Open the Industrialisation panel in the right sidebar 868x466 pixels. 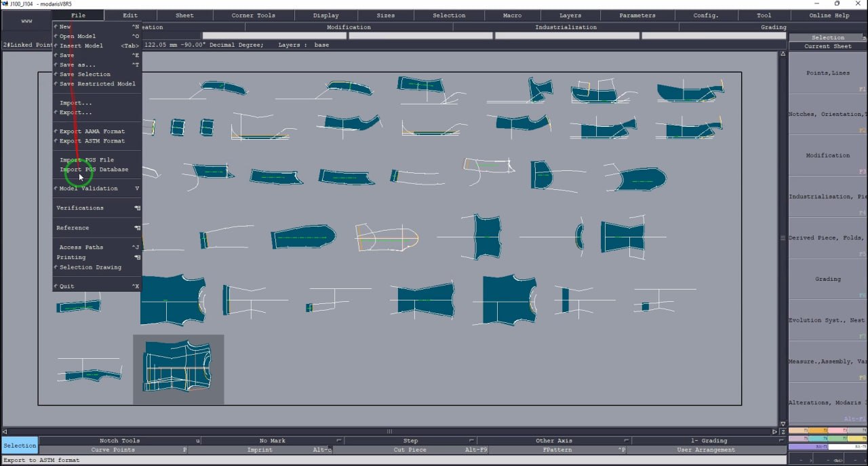tap(828, 197)
